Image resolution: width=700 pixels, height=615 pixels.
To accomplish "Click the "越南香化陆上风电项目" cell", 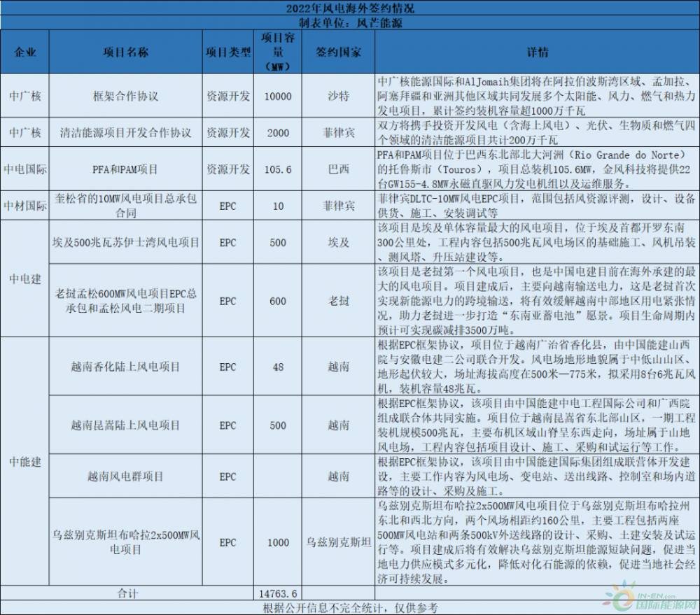I will pos(126,367).
